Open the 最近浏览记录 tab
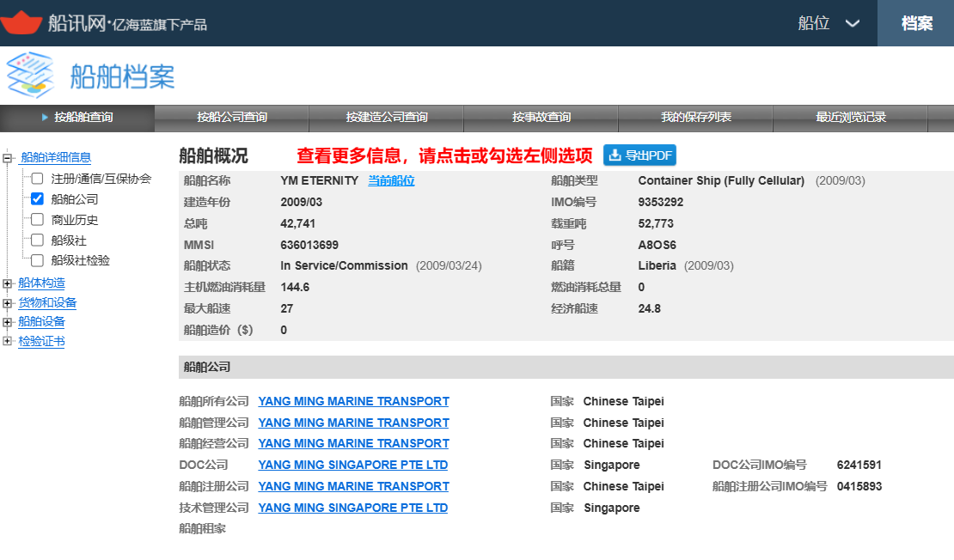Viewport: 954px width, 560px height. (x=850, y=118)
